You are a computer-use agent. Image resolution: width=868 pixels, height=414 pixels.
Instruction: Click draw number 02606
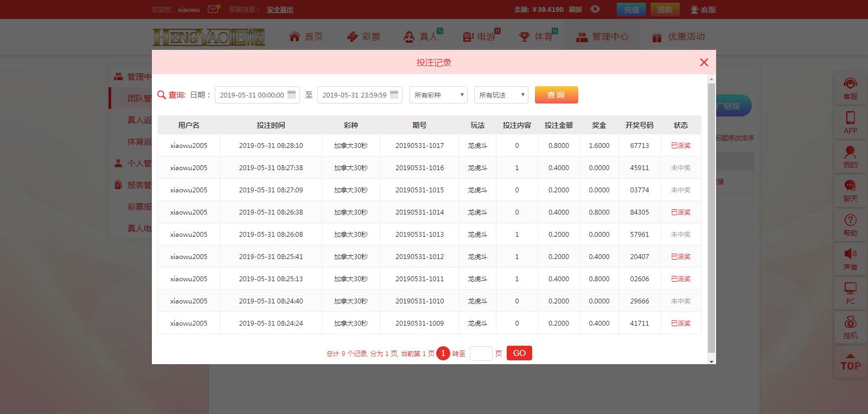pos(640,279)
